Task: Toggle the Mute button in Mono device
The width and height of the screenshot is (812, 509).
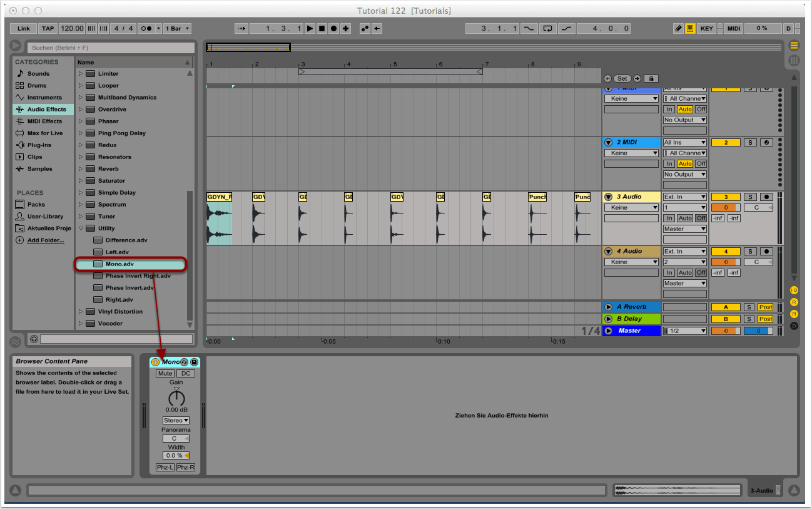Action: (165, 373)
